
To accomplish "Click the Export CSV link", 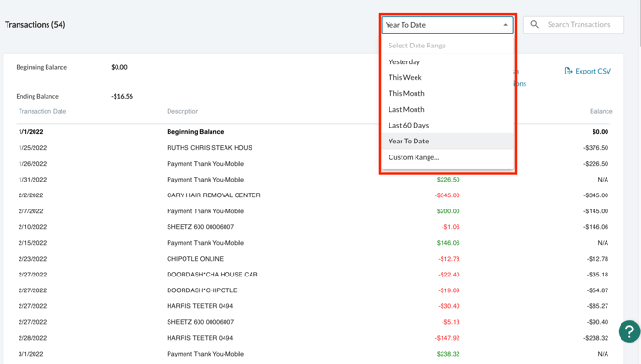I will tap(588, 71).
